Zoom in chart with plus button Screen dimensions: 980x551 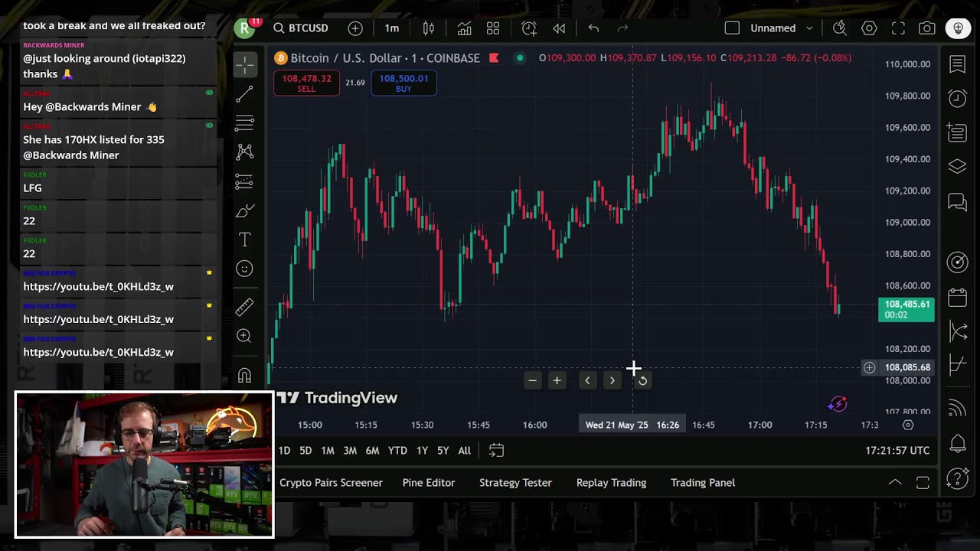pyautogui.click(x=557, y=380)
